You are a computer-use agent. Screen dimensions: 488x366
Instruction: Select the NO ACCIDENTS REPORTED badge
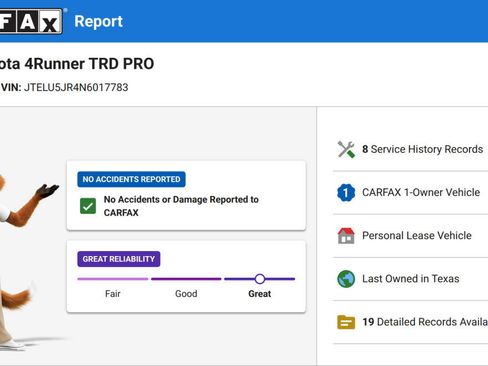coord(131,179)
